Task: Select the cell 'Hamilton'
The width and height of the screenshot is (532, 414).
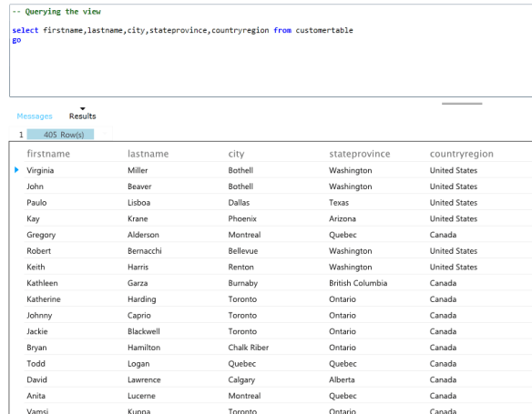Action: click(144, 348)
